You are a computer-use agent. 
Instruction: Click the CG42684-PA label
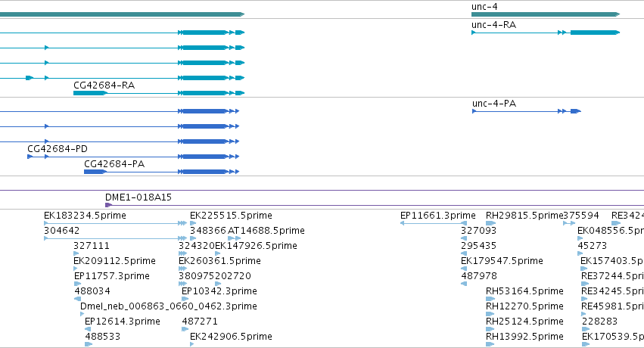[x=114, y=164]
